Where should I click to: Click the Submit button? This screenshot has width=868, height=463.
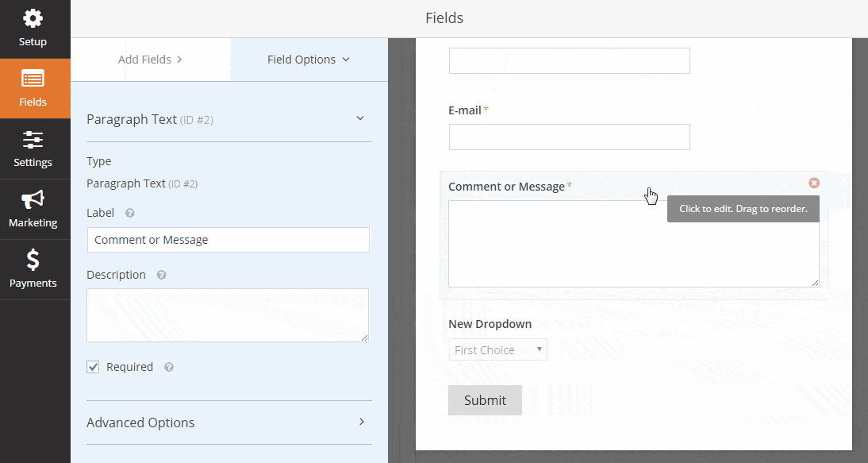tap(485, 400)
